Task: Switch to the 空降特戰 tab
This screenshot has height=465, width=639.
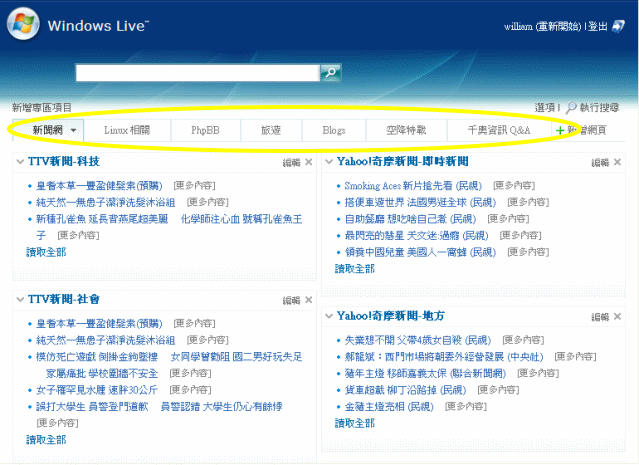Action: coord(406,130)
